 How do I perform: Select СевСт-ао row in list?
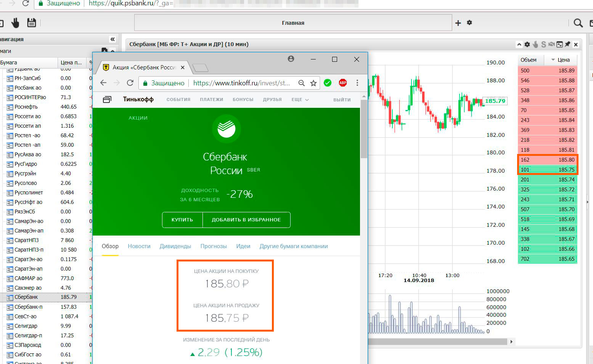(x=46, y=316)
